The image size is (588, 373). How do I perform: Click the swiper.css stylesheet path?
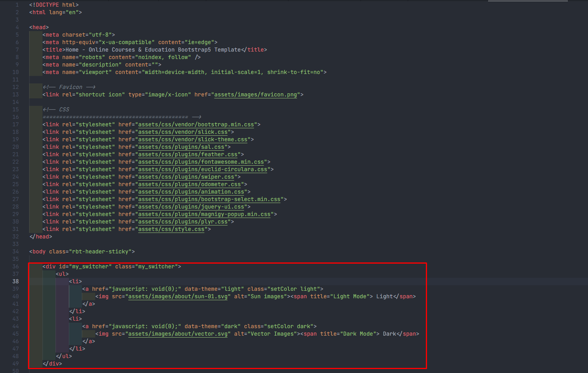click(x=186, y=177)
